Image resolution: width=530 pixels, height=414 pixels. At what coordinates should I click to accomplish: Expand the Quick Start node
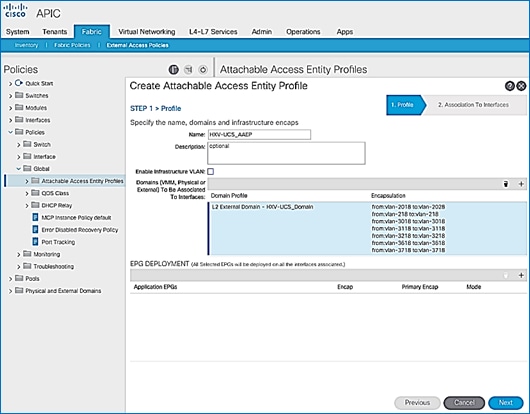pyautogui.click(x=10, y=83)
